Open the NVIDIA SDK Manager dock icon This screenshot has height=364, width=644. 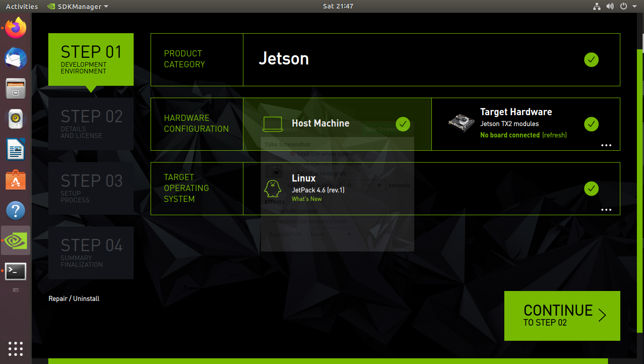coord(16,240)
